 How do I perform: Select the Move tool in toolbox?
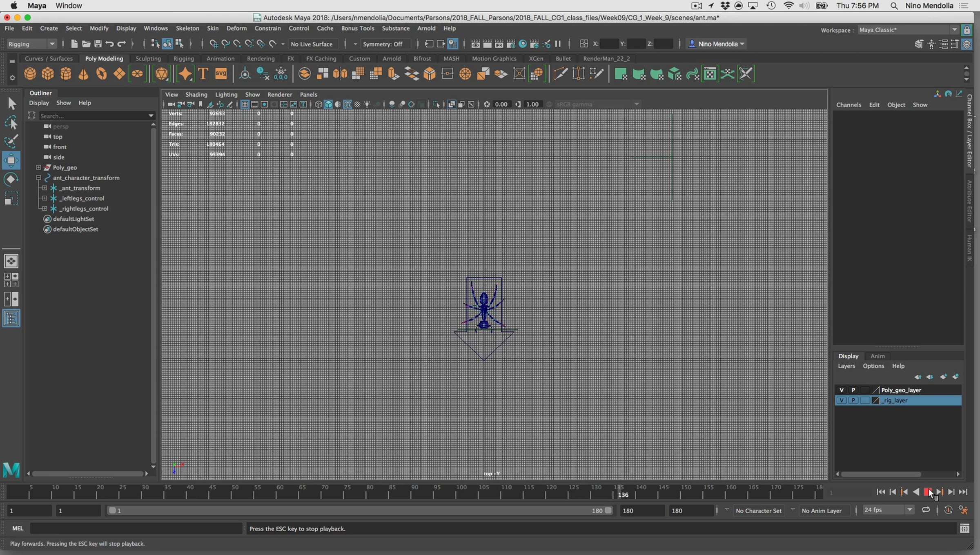pyautogui.click(x=11, y=160)
